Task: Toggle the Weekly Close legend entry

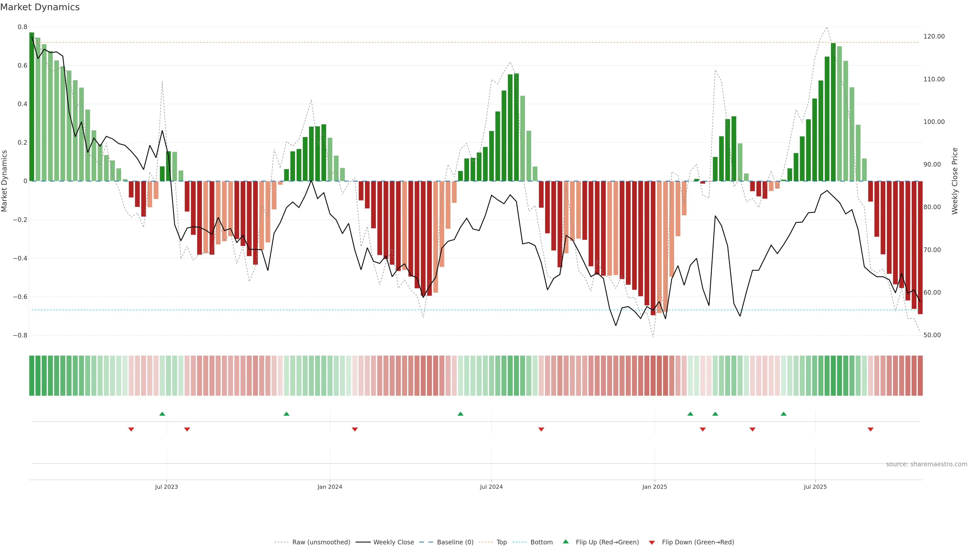Action: (393, 542)
